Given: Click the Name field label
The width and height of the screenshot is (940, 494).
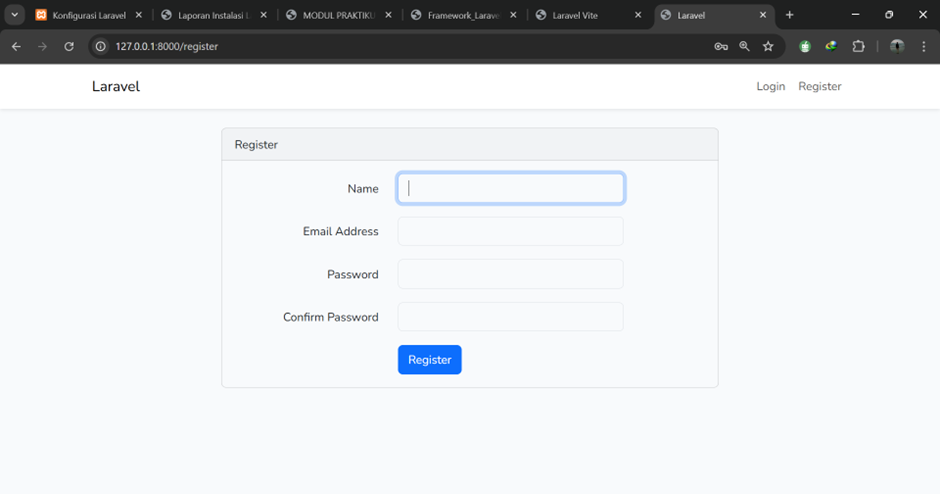Looking at the screenshot, I should pyautogui.click(x=363, y=189).
